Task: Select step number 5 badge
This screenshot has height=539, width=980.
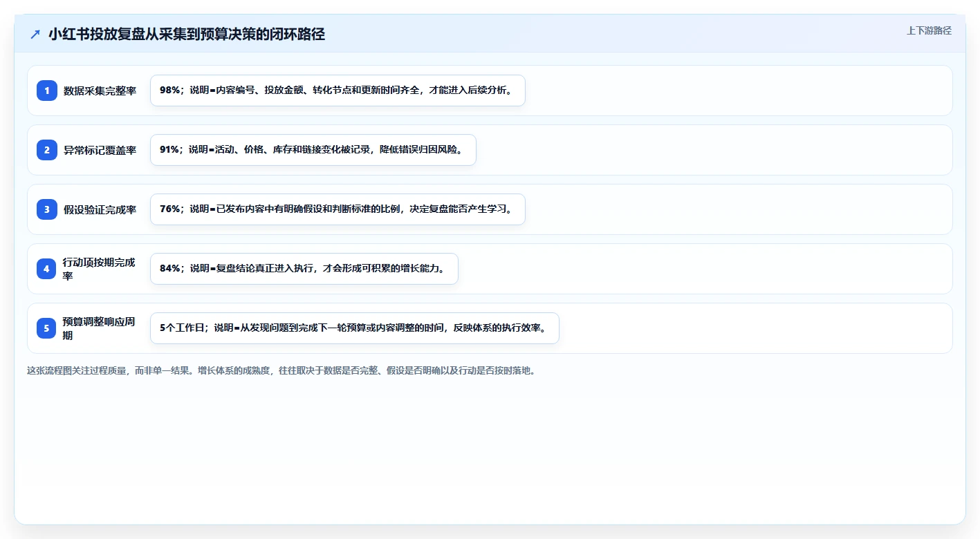Action: [47, 328]
